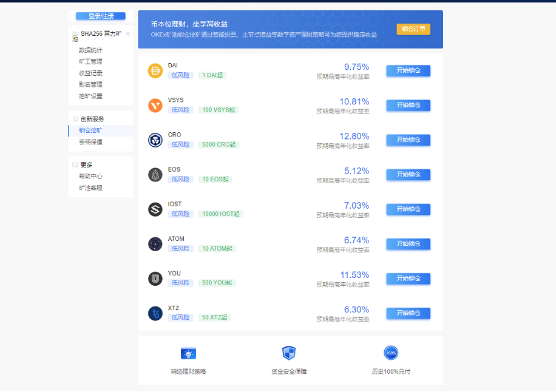Click the 资金安全保障 shield icon

pos(289,353)
